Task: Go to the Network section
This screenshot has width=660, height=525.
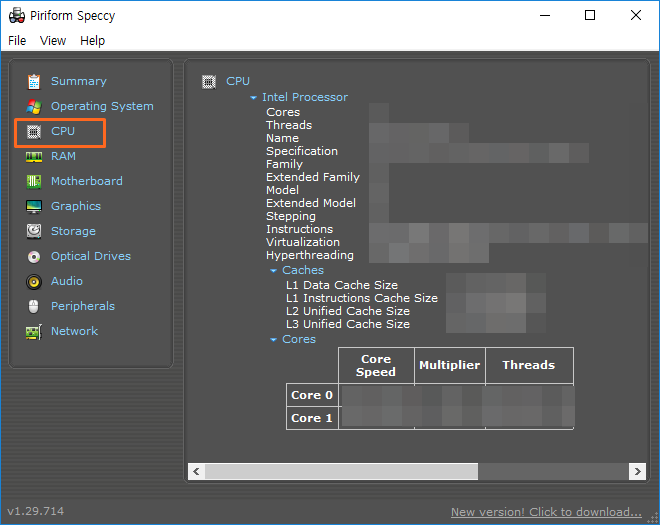Action: point(75,331)
